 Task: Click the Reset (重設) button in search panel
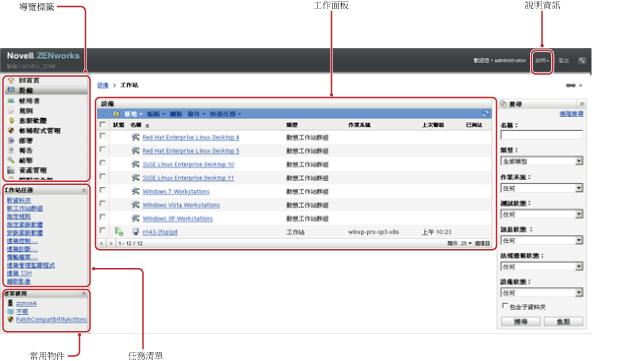563,322
